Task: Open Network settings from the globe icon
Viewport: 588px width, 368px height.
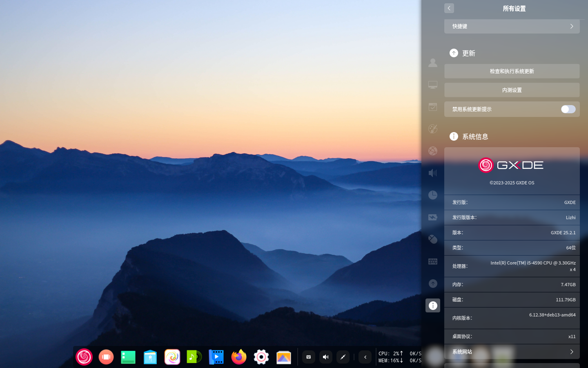Action: pos(433,151)
